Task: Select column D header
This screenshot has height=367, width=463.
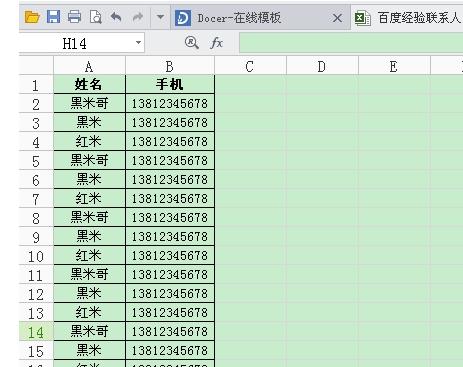Action: click(x=322, y=66)
